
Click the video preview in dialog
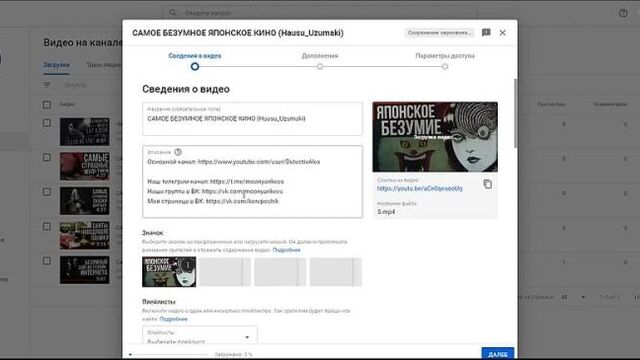point(435,137)
